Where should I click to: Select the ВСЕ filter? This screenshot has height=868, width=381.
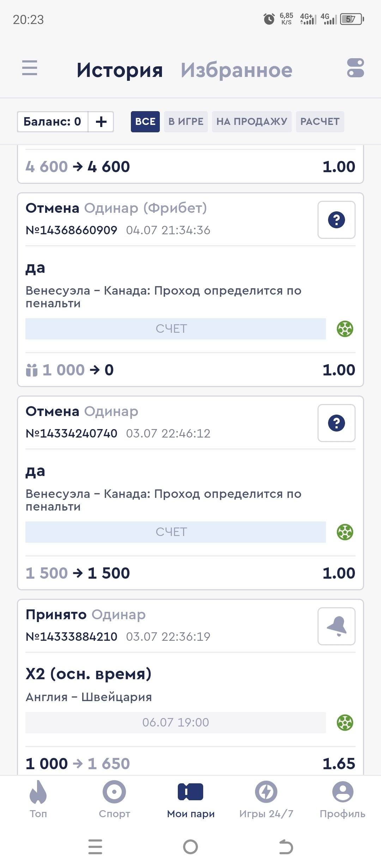145,122
